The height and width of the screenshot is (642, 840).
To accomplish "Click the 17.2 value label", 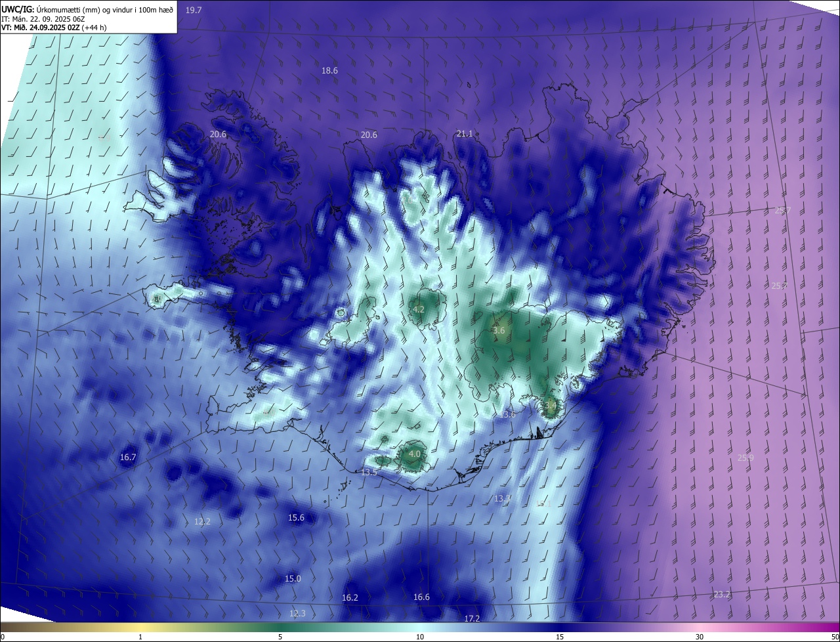I will (x=472, y=618).
